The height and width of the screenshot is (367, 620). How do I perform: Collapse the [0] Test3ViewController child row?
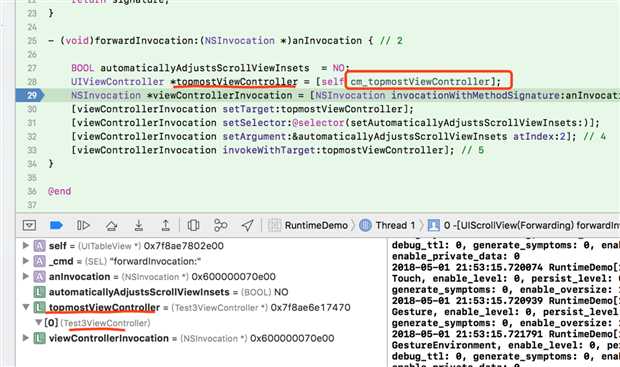[x=38, y=322]
